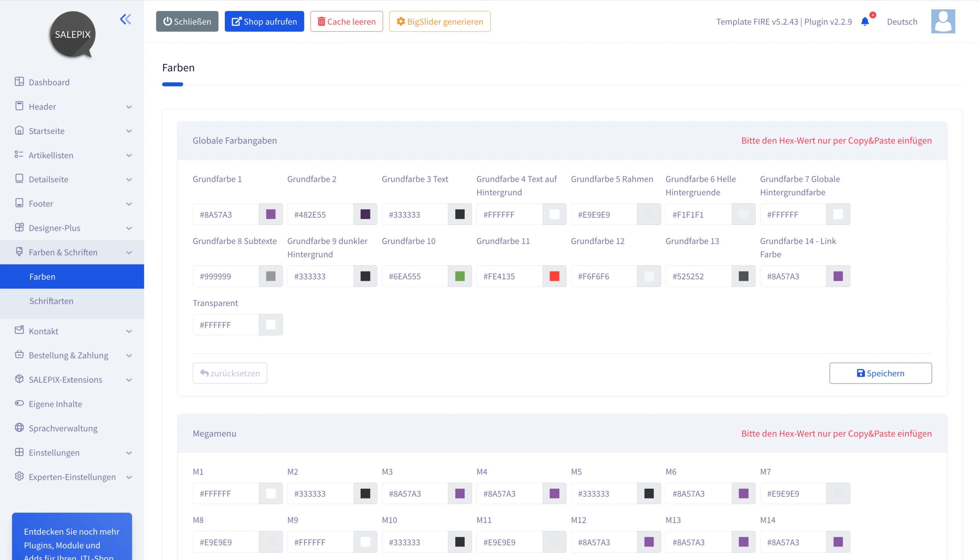Open the user avatar profile

pyautogui.click(x=943, y=21)
